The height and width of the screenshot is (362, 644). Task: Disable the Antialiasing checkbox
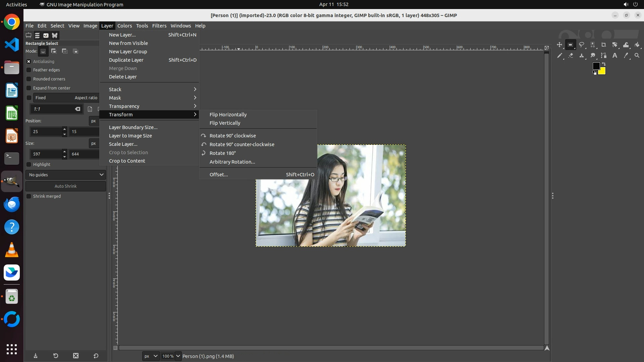tap(29, 61)
